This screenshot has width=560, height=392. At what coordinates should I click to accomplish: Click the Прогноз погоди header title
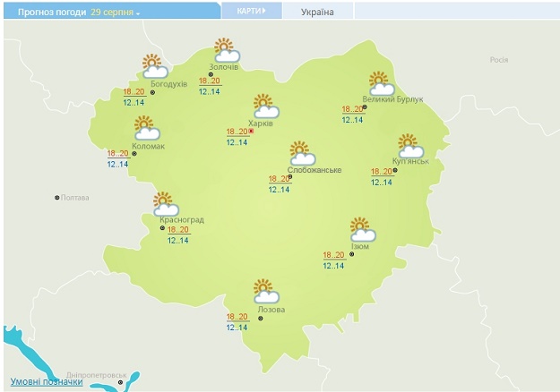coord(45,13)
